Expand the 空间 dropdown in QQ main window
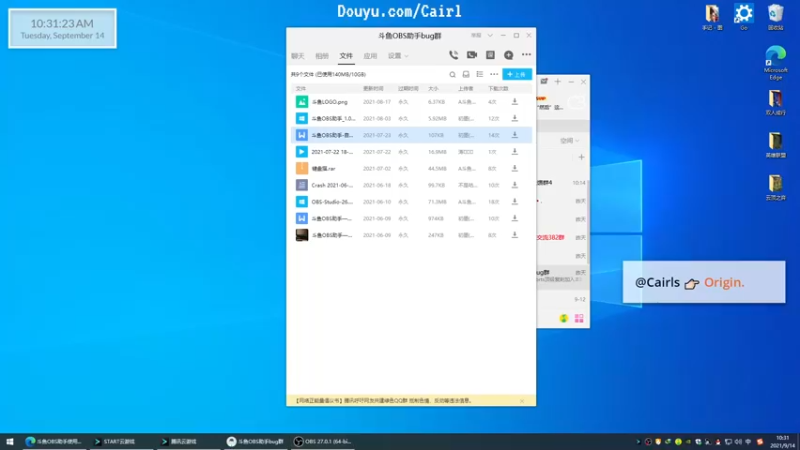 pos(569,141)
